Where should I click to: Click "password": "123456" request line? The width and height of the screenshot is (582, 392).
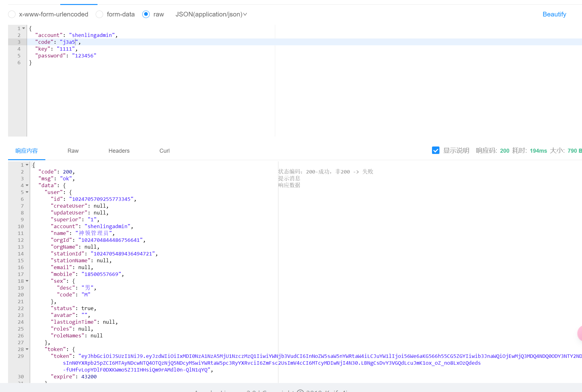(66, 56)
